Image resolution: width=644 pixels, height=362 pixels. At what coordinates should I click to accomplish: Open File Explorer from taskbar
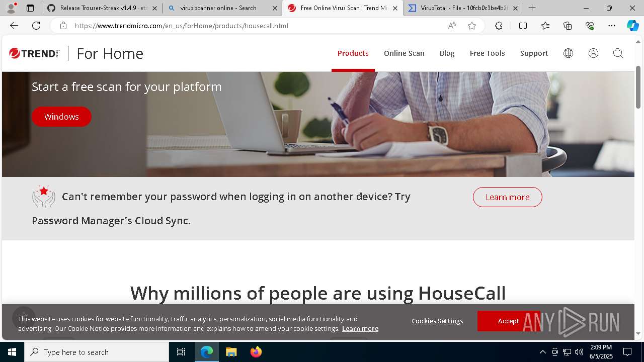(x=231, y=352)
